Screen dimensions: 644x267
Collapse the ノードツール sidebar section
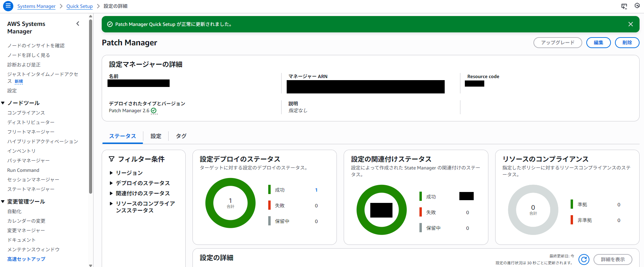[x=3, y=103]
